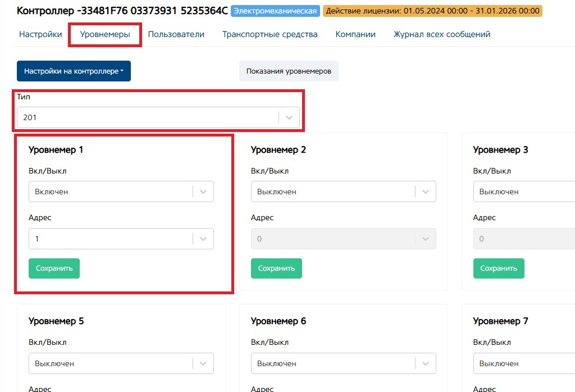Image resolution: width=575 pixels, height=392 pixels.
Task: Open the Пользователи tab
Action: pyautogui.click(x=176, y=34)
